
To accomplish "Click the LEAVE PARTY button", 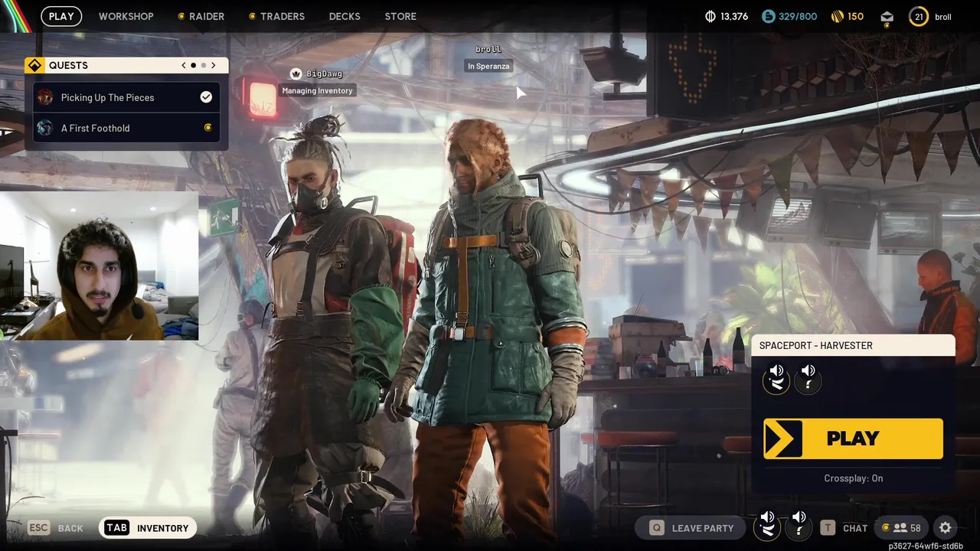I will pos(691,528).
